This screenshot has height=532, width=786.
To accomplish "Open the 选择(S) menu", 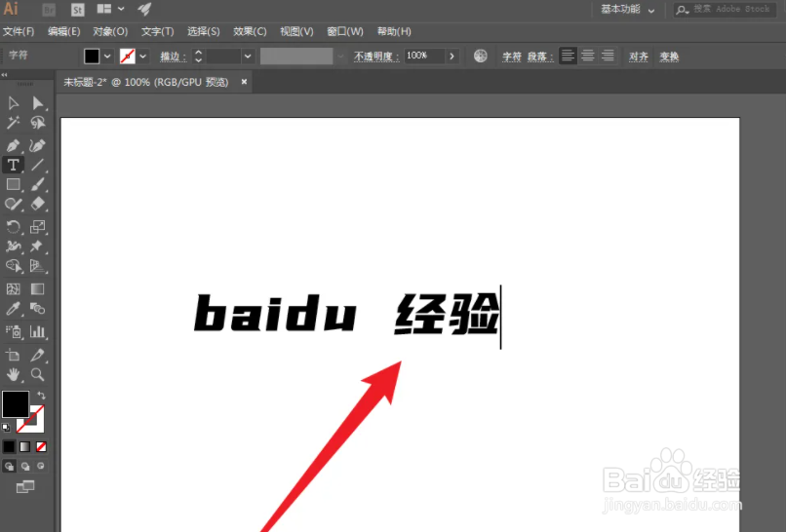I will coord(204,31).
